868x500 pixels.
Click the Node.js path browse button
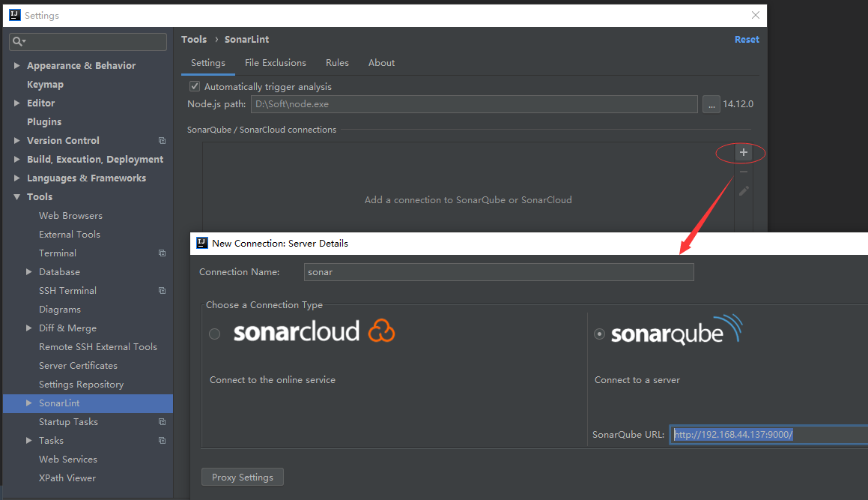coord(711,104)
